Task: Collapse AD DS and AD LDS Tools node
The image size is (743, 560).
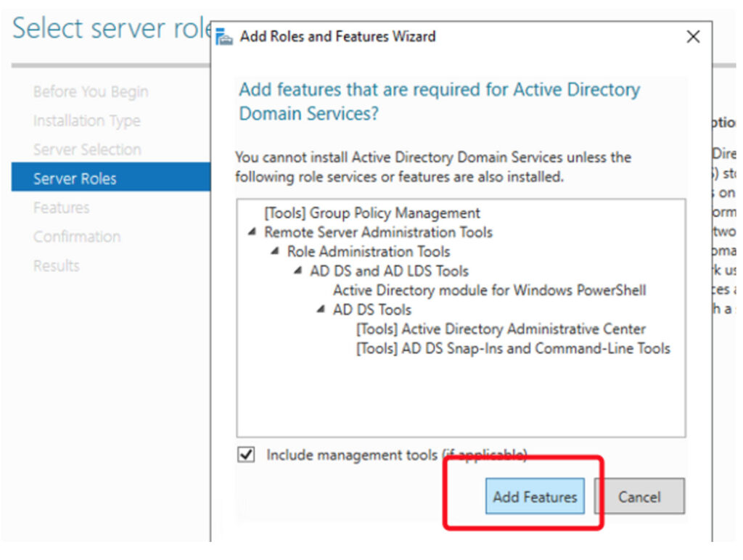Action: click(x=297, y=271)
